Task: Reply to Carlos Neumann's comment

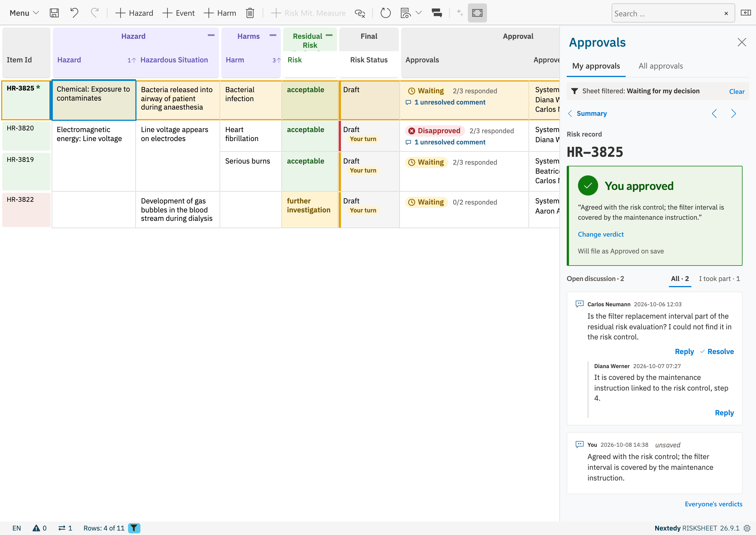Action: point(684,352)
